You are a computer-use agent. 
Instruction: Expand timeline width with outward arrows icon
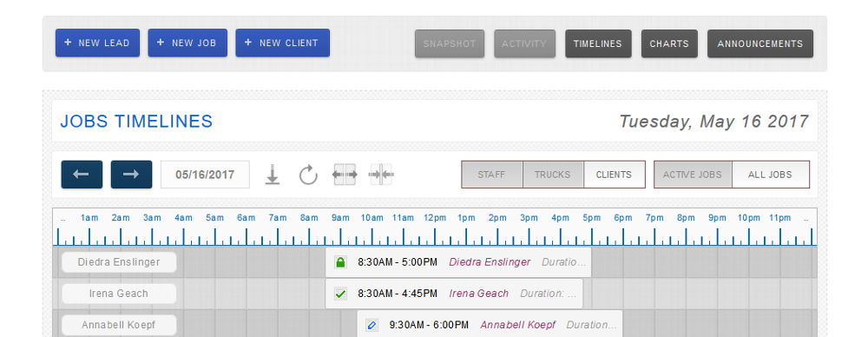coord(345,175)
